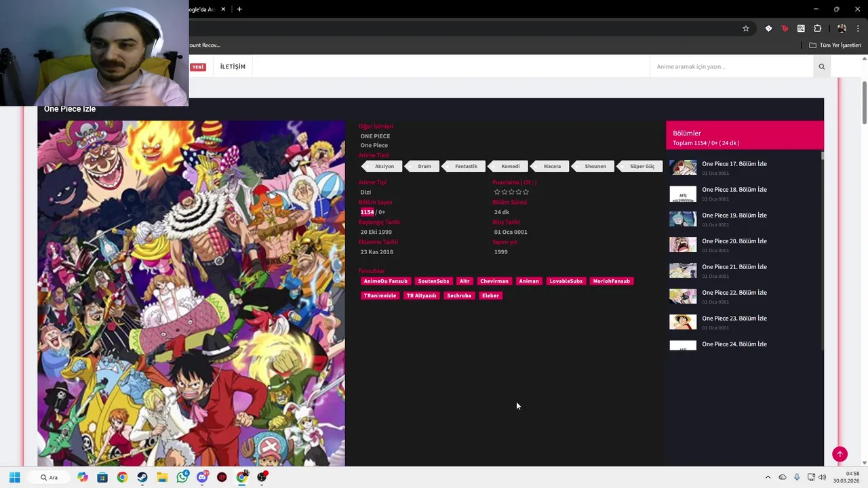This screenshot has height=488, width=868.
Task: Rate with the third star
Action: click(511, 192)
